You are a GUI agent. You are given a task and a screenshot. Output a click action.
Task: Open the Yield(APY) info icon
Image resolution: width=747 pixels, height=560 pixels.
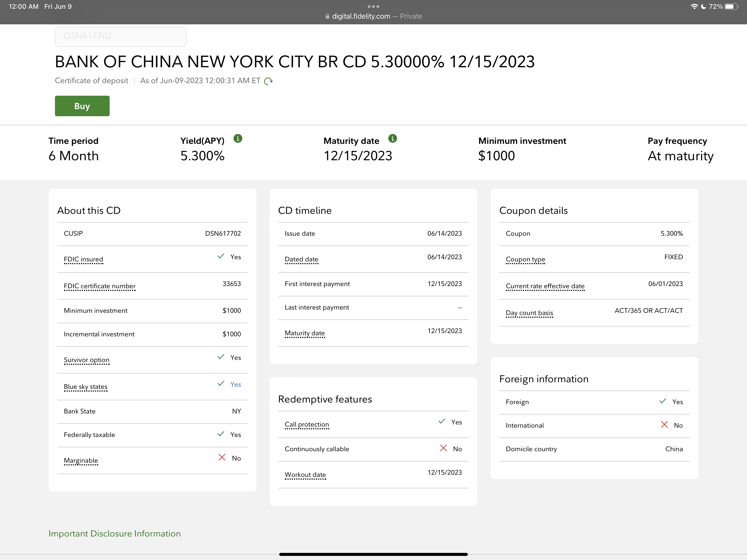click(x=238, y=138)
